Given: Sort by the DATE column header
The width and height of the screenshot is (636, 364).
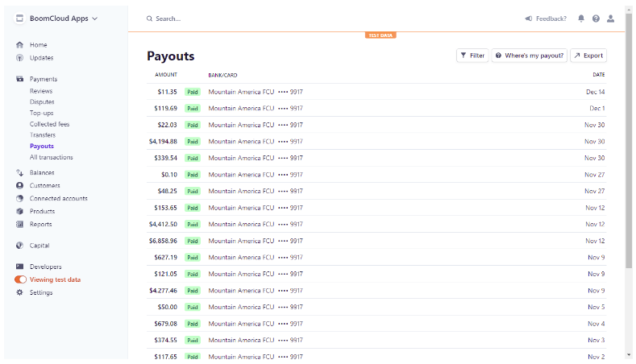Looking at the screenshot, I should pos(599,75).
